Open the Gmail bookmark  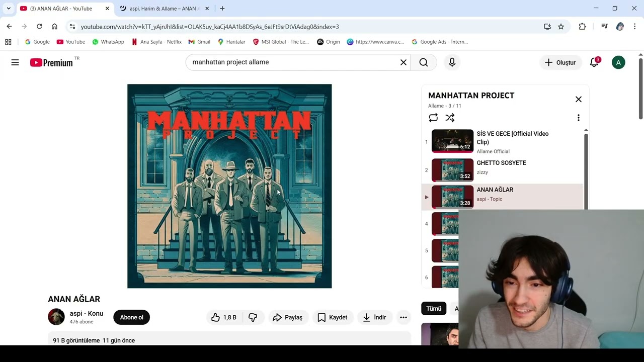pyautogui.click(x=199, y=42)
